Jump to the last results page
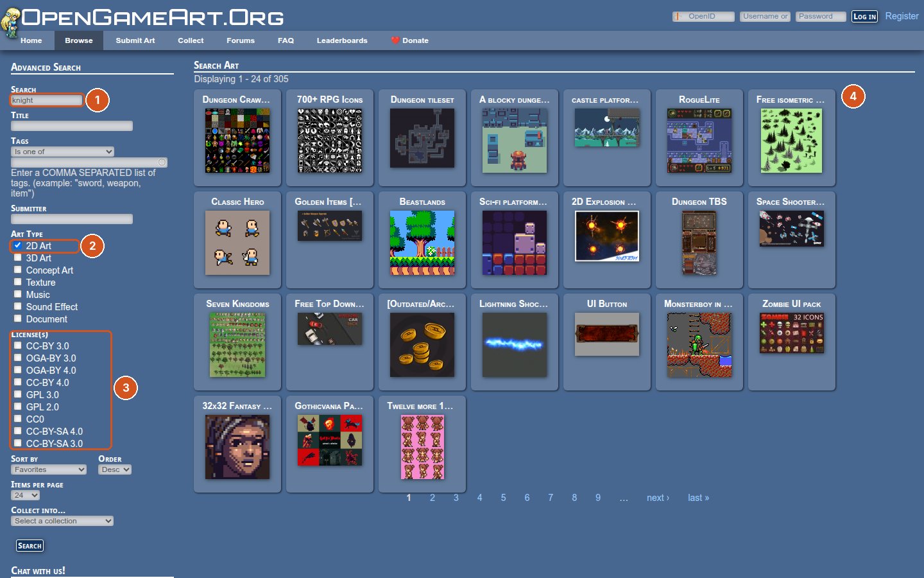The height and width of the screenshot is (578, 924). tap(698, 498)
